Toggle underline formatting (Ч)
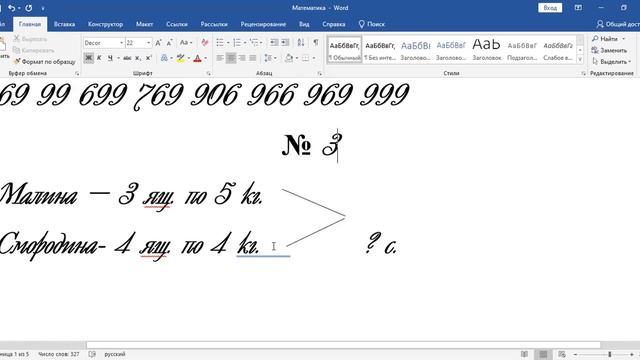This screenshot has width=640, height=360. click(110, 58)
